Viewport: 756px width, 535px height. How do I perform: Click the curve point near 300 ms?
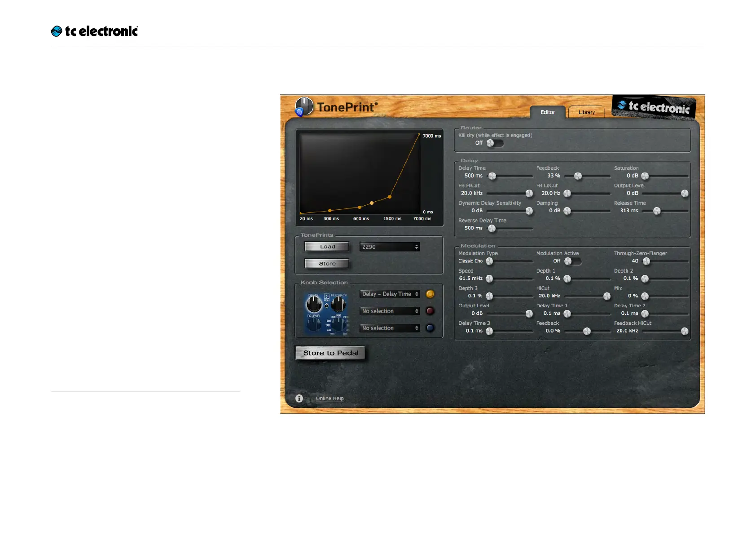(x=330, y=210)
